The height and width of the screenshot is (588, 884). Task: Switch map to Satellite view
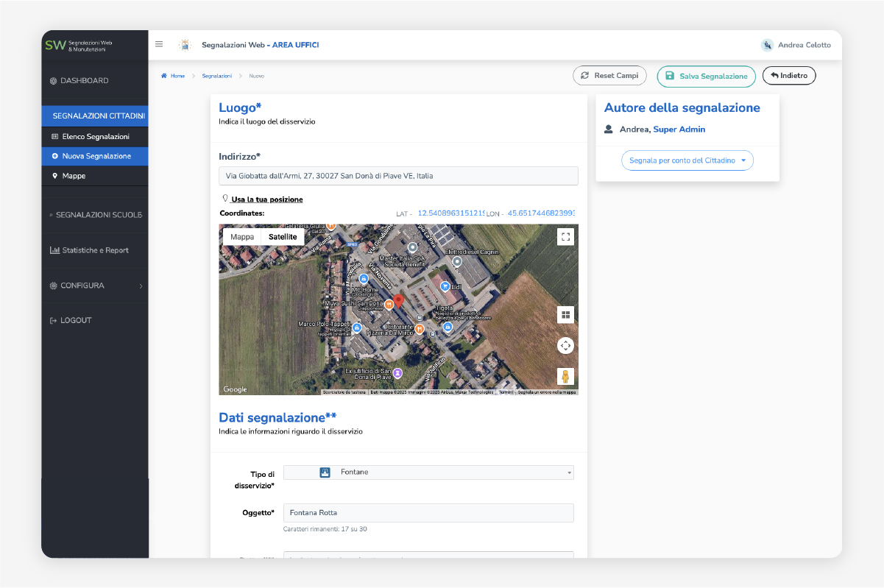click(x=283, y=237)
